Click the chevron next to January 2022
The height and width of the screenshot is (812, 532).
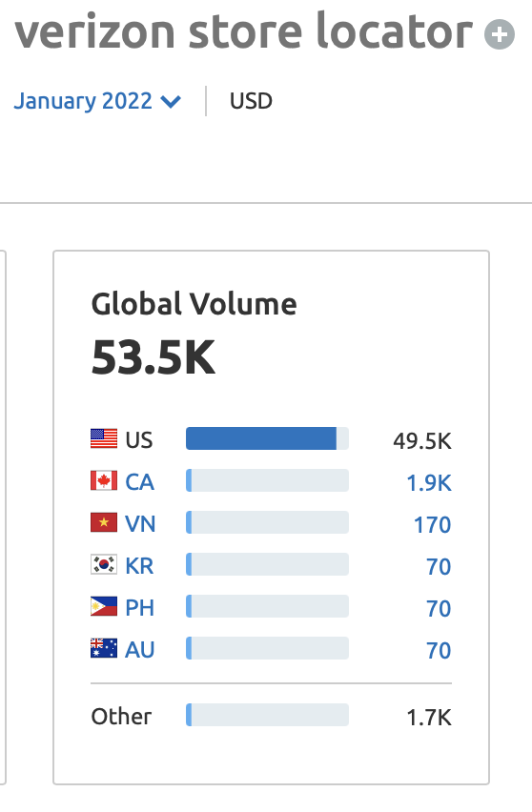pos(171,102)
